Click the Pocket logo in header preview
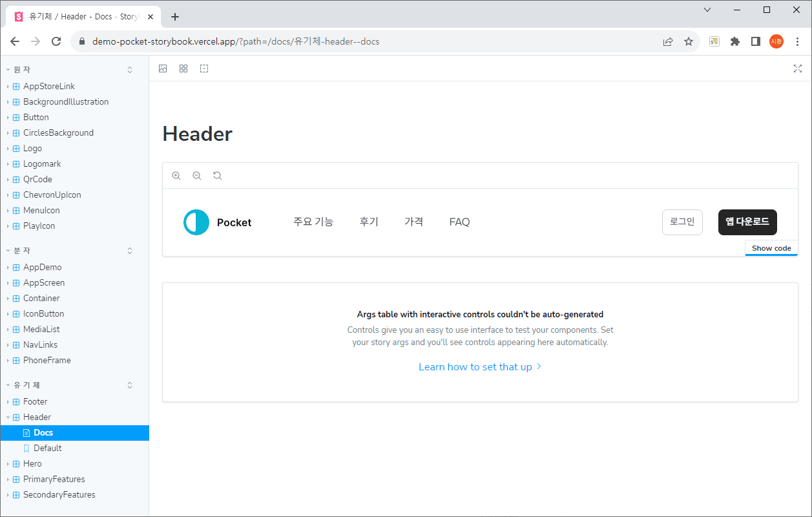This screenshot has height=517, width=812. [218, 222]
